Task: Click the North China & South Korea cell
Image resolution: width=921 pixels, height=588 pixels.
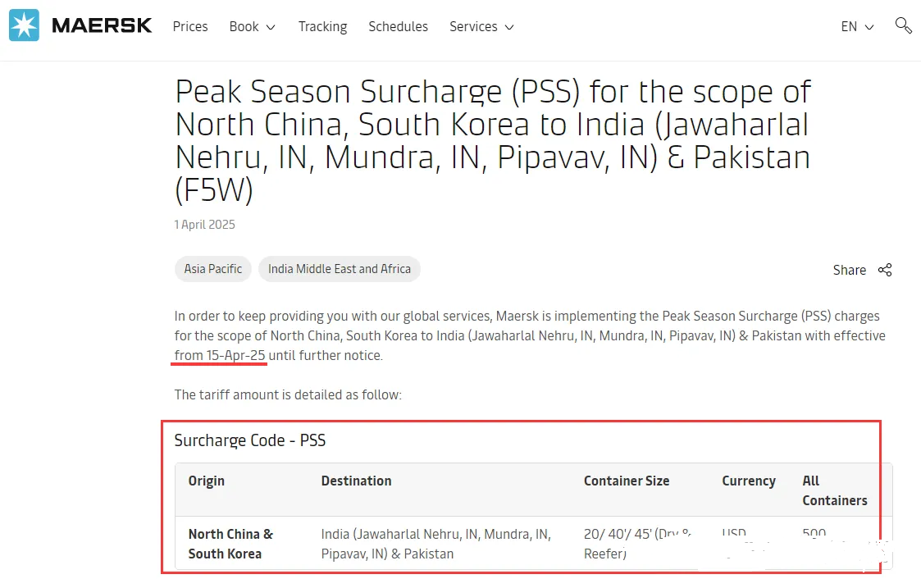Action: click(x=230, y=544)
